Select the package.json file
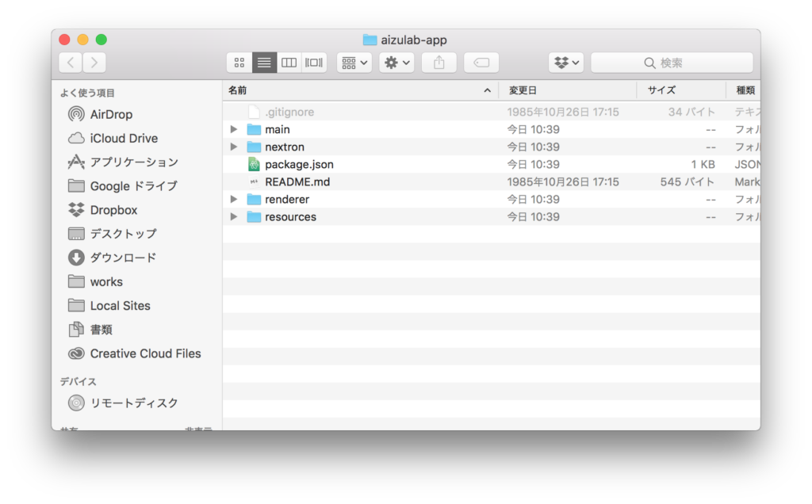 pos(299,164)
